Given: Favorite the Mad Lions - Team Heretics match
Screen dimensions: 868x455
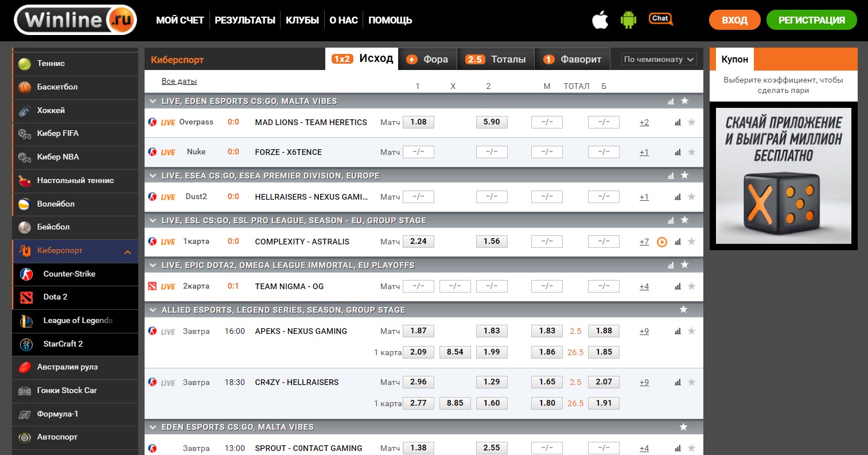Looking at the screenshot, I should 691,122.
